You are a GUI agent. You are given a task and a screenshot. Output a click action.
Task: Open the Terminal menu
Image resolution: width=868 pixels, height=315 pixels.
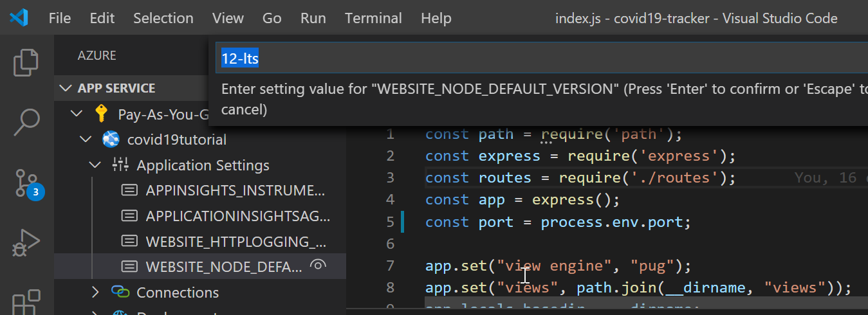[x=373, y=18]
